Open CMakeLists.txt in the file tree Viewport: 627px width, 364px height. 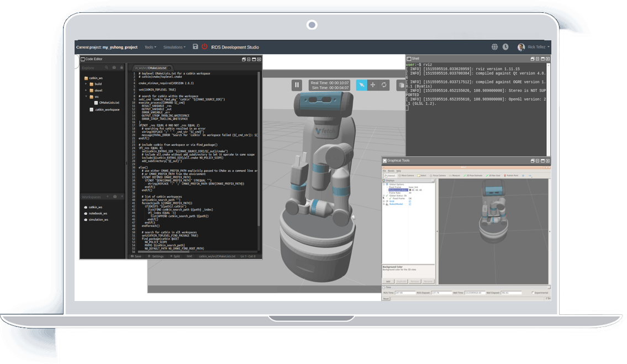pyautogui.click(x=107, y=103)
